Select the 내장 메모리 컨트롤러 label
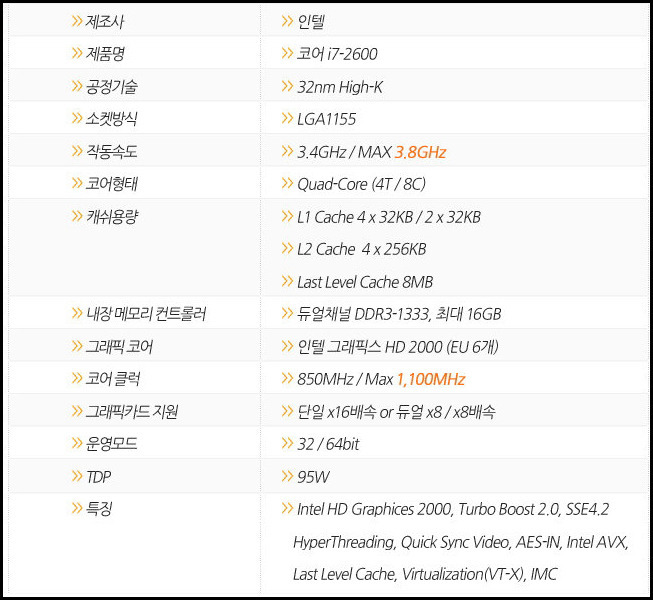 point(146,314)
